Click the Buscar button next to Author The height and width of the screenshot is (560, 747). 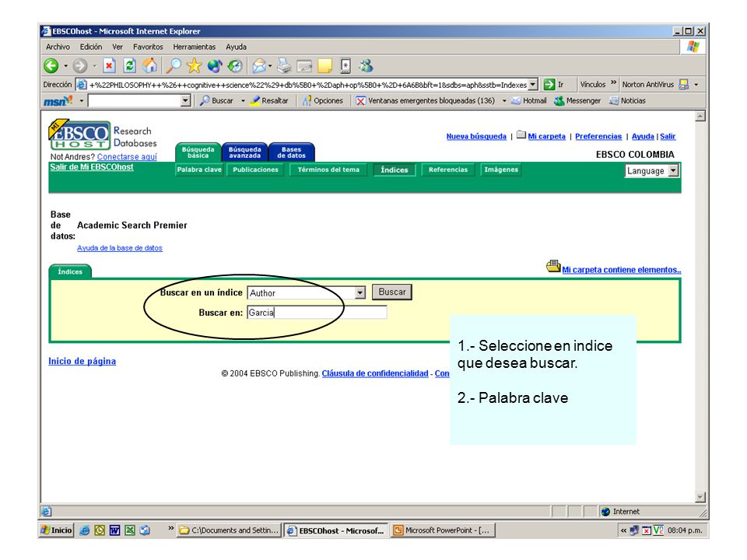pos(392,292)
